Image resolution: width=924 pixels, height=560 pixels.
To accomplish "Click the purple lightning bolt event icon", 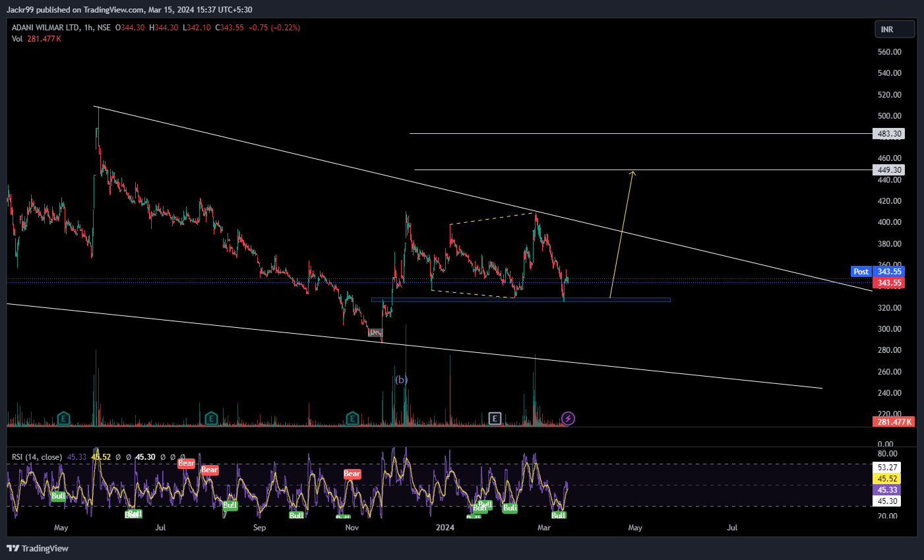I will 568,418.
